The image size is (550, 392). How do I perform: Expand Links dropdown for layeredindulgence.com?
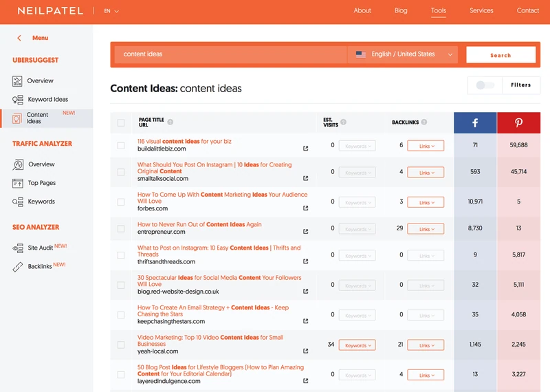[426, 375]
